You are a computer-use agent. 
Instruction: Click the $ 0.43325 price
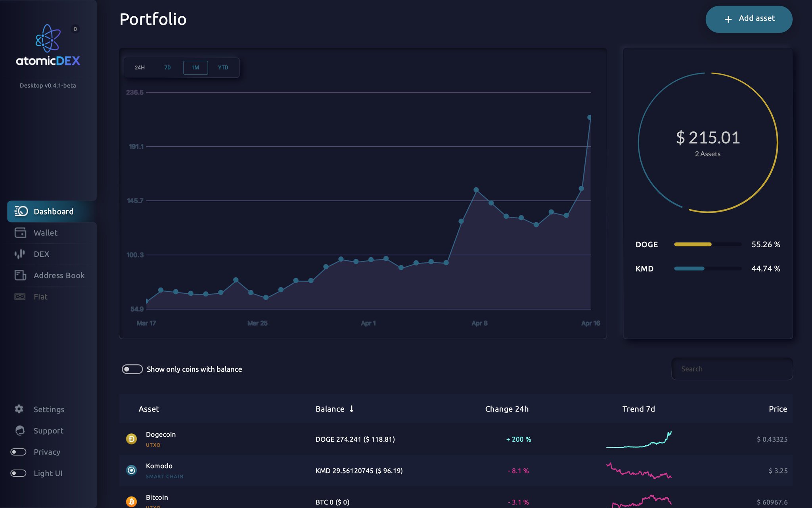tap(772, 439)
